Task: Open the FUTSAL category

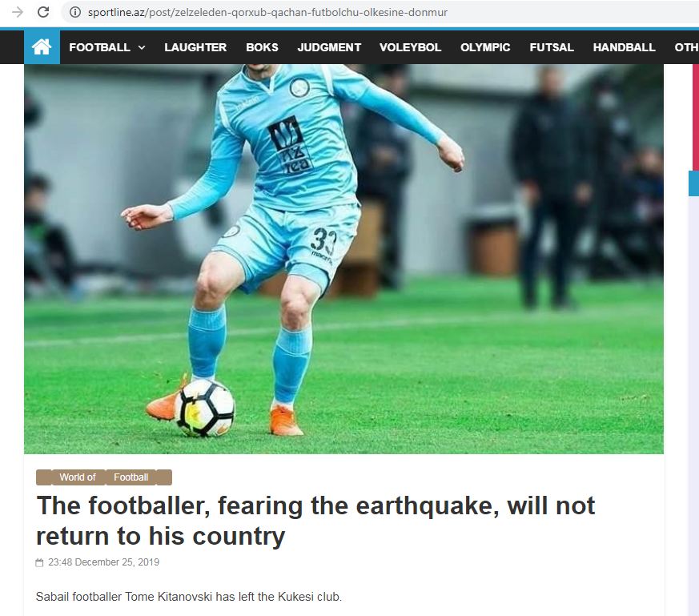Action: (x=552, y=47)
